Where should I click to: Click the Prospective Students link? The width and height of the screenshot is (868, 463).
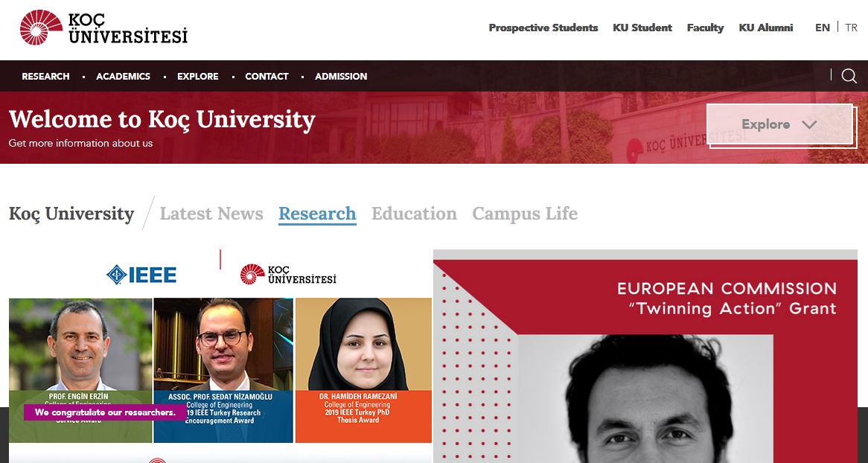[543, 28]
